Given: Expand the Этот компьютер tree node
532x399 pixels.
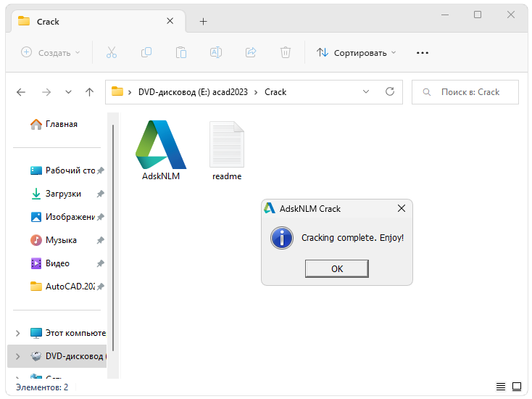Looking at the screenshot, I should 18,333.
